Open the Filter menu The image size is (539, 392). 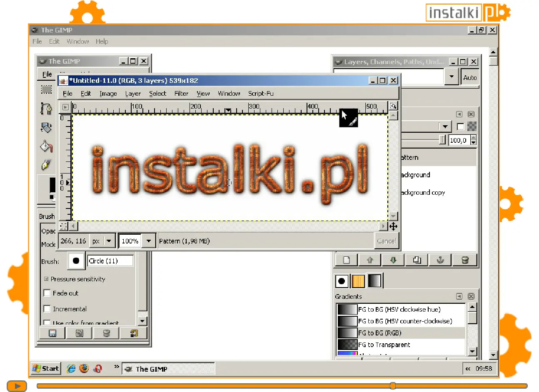tap(181, 94)
